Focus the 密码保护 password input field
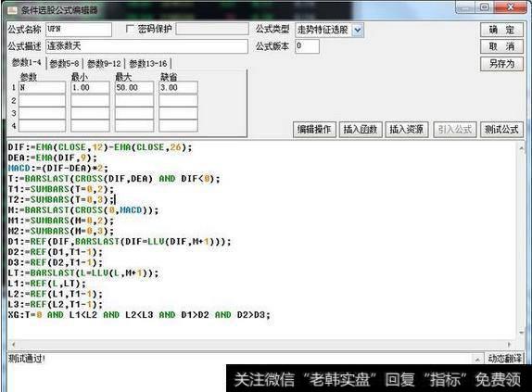 (x=212, y=29)
